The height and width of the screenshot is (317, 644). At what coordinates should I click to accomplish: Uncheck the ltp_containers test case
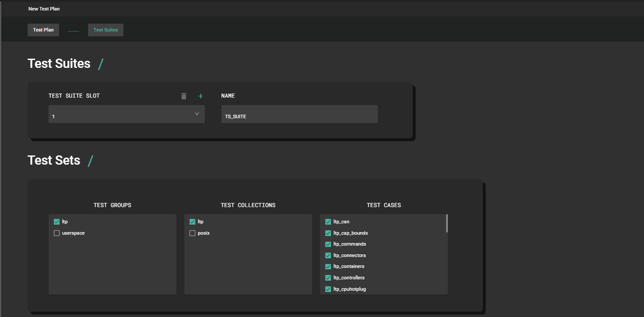(328, 267)
